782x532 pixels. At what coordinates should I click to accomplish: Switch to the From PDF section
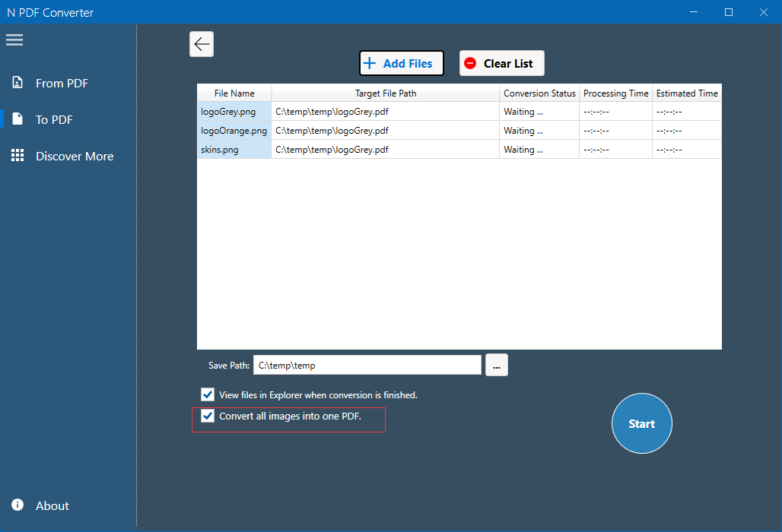coord(62,83)
